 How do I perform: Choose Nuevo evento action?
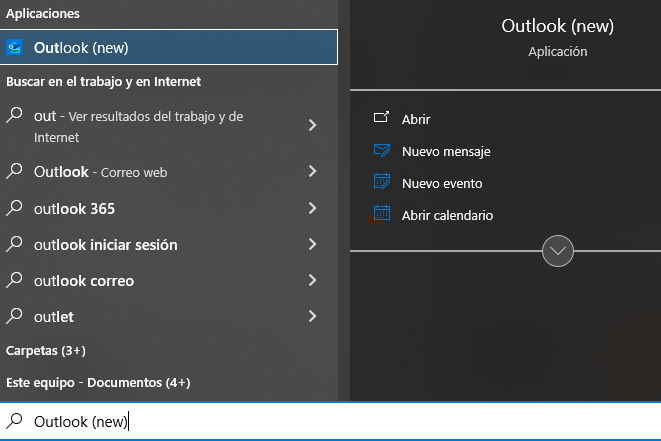point(442,183)
